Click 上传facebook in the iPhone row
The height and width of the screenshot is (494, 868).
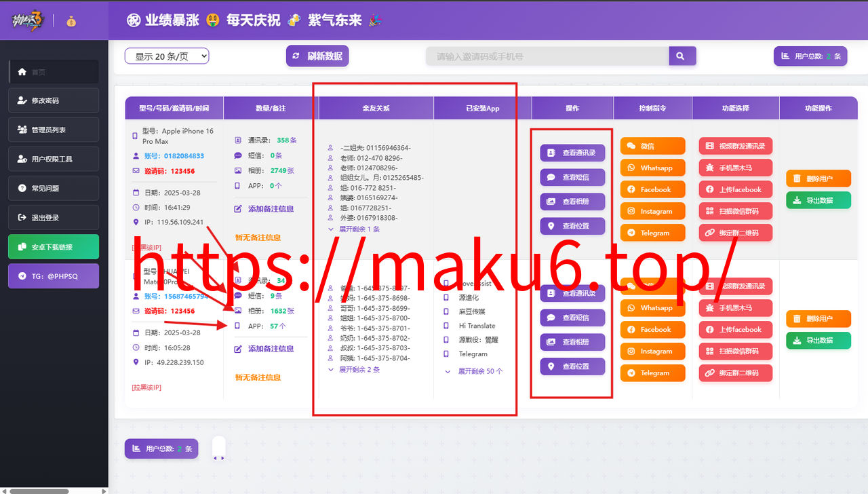736,189
